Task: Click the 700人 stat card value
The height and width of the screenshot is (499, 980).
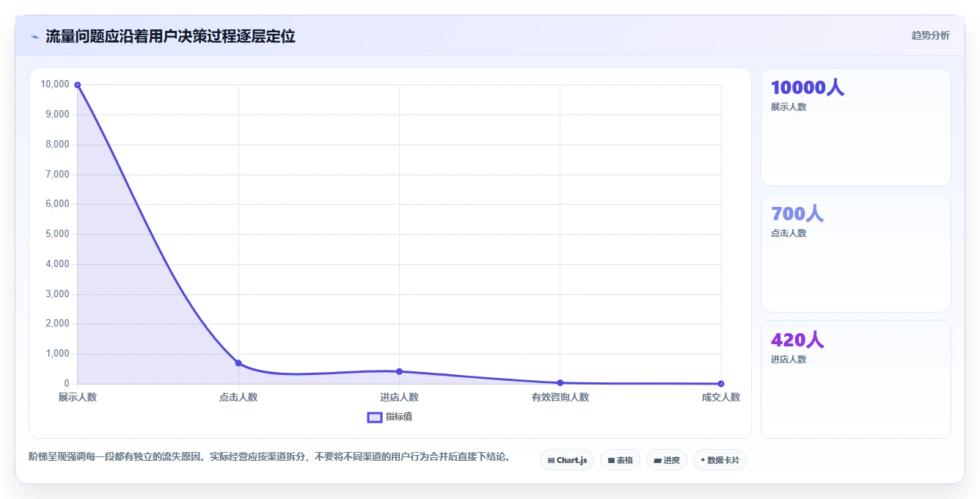Action: tap(797, 214)
